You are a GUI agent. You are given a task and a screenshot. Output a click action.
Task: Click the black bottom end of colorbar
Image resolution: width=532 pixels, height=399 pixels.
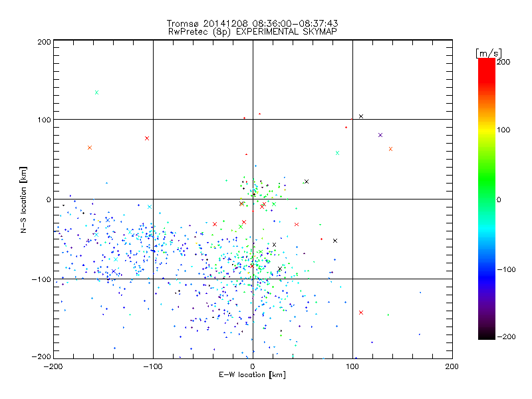(x=487, y=336)
